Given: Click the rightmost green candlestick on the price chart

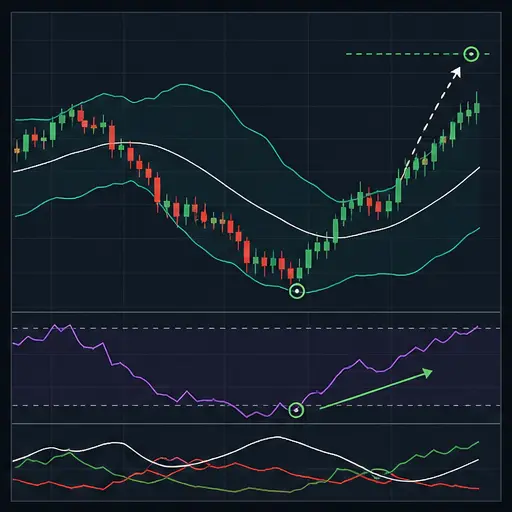Looking at the screenshot, I should 477,108.
